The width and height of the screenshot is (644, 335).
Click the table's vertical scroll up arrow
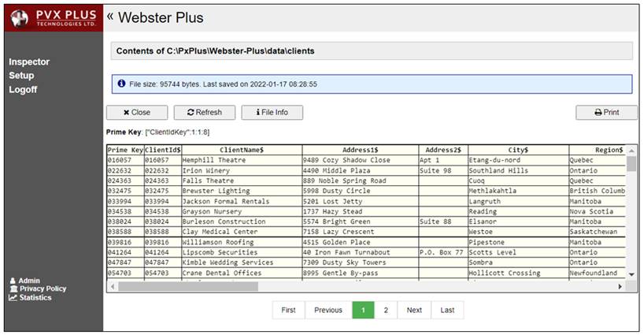[x=631, y=151]
